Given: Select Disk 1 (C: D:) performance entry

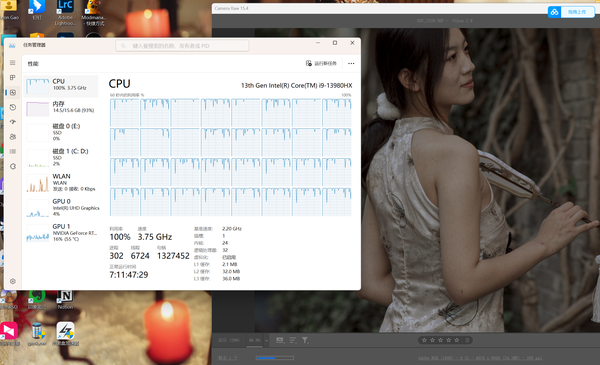Looking at the screenshot, I should (61, 157).
